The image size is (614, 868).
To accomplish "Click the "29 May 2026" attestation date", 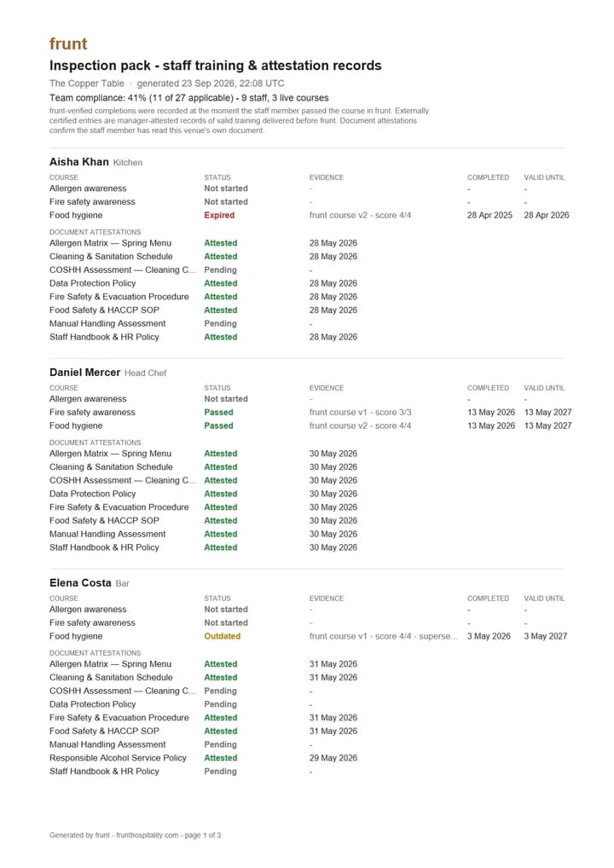I will pyautogui.click(x=333, y=758).
